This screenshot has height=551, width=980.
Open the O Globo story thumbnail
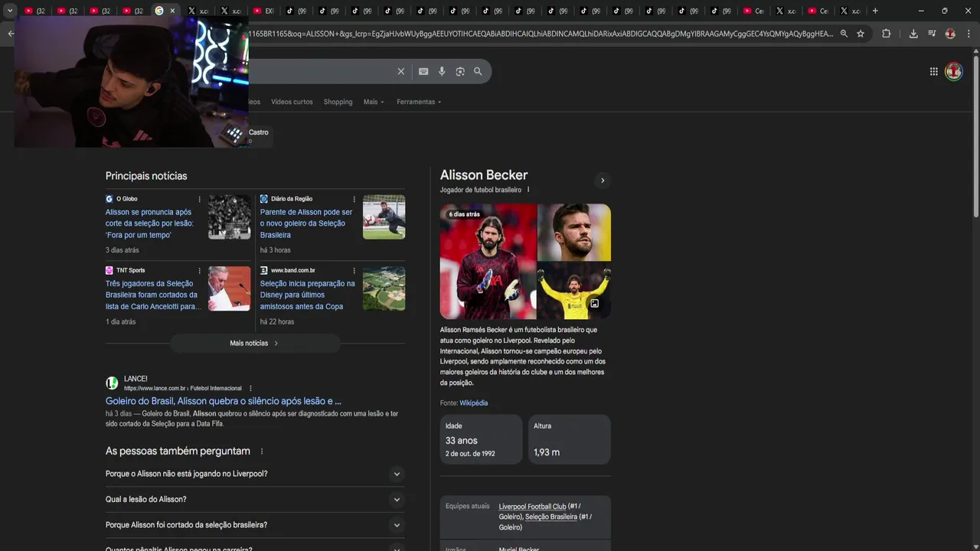tap(229, 217)
